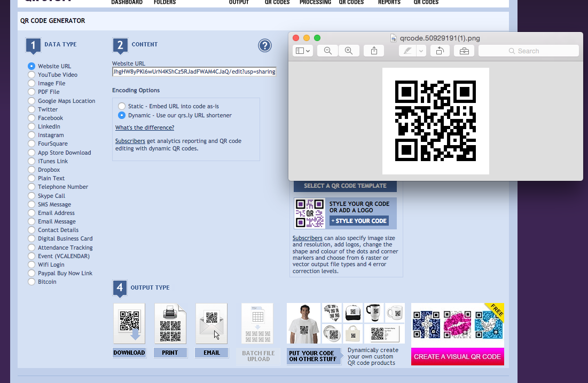Select the Download output type icon

129,323
